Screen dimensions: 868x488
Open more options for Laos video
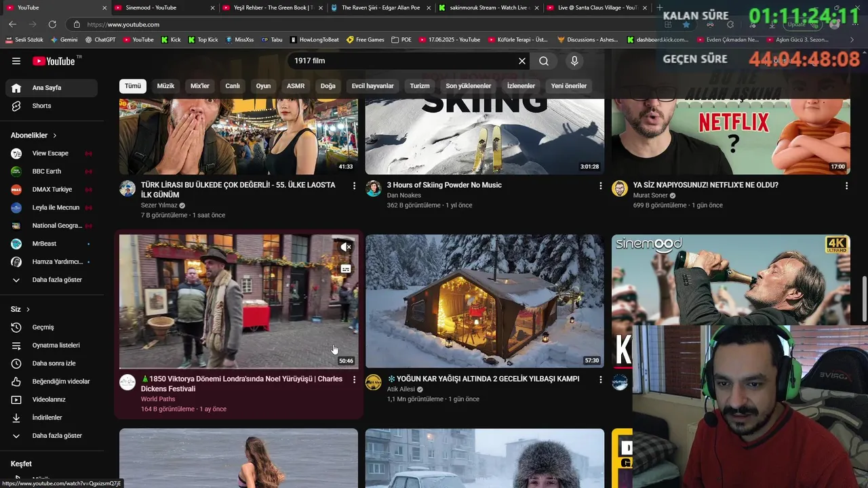tap(354, 186)
